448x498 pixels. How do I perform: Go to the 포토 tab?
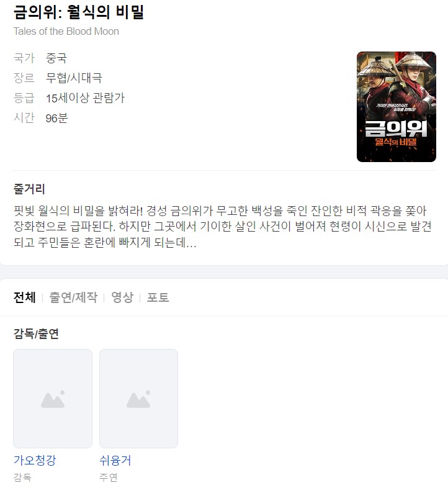[158, 297]
